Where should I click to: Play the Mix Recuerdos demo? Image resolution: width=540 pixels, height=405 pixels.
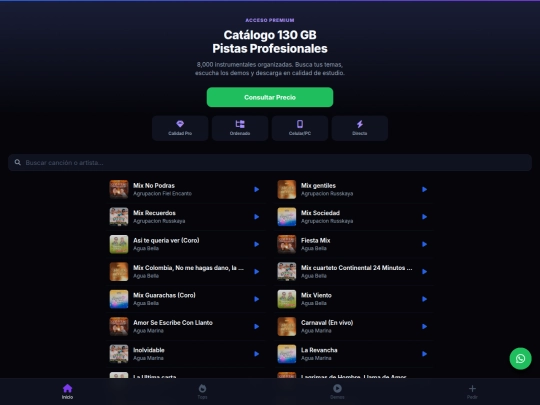[257, 217]
